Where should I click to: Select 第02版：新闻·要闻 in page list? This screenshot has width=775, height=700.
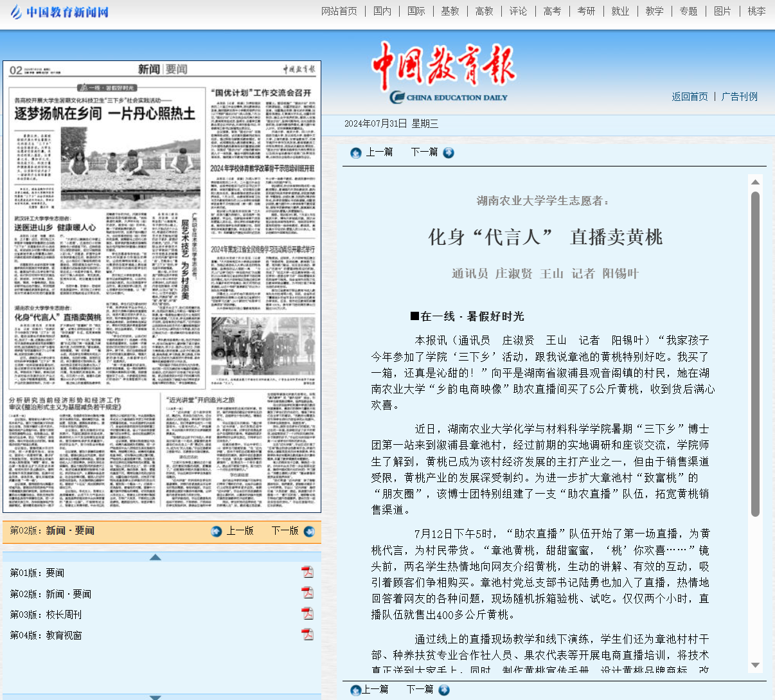51,594
